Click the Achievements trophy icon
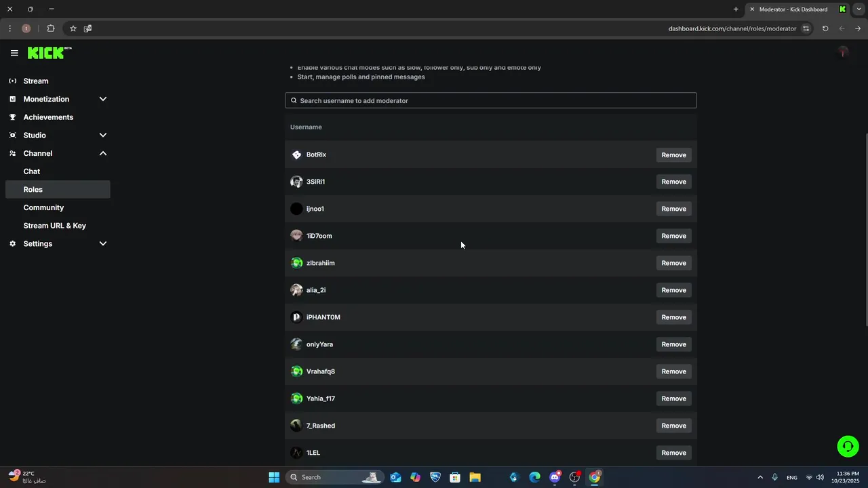This screenshot has width=868, height=488. tap(12, 117)
